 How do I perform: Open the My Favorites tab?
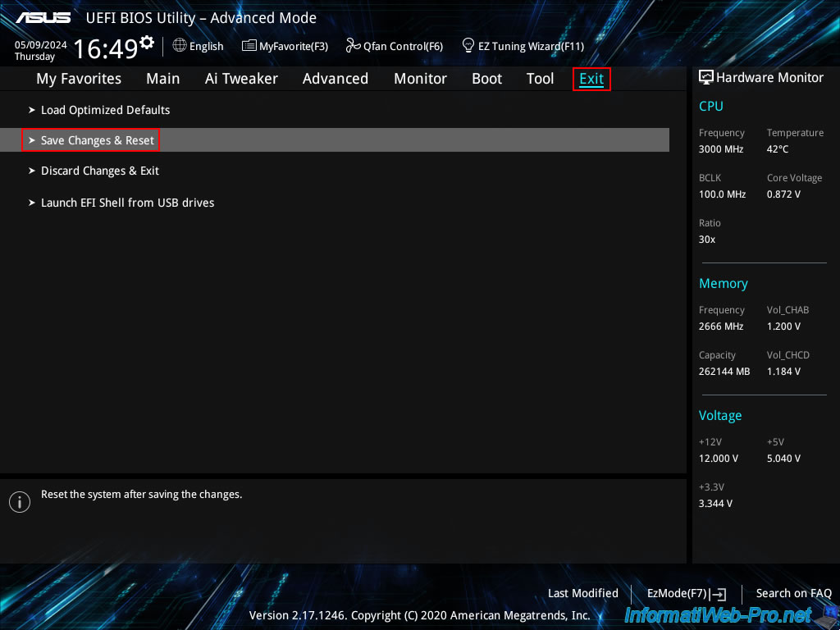(79, 79)
